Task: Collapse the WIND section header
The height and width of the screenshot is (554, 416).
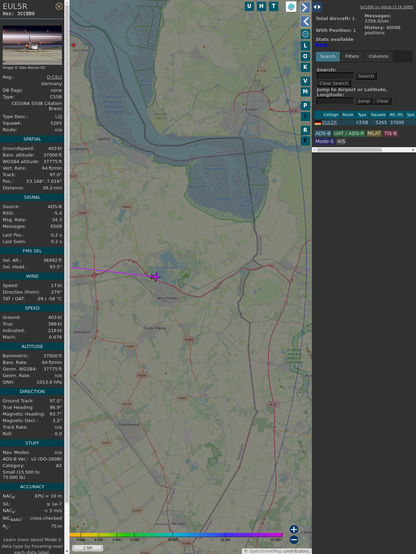Action: click(x=32, y=276)
